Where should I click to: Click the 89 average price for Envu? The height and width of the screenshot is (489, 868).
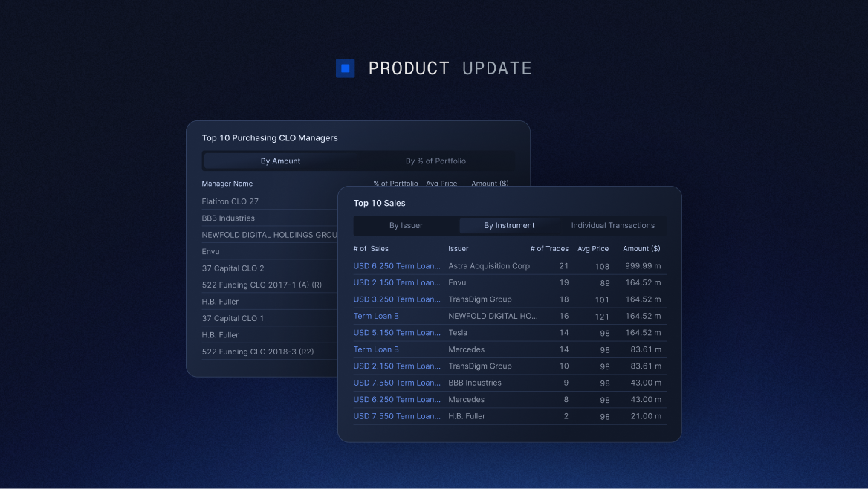(x=604, y=283)
